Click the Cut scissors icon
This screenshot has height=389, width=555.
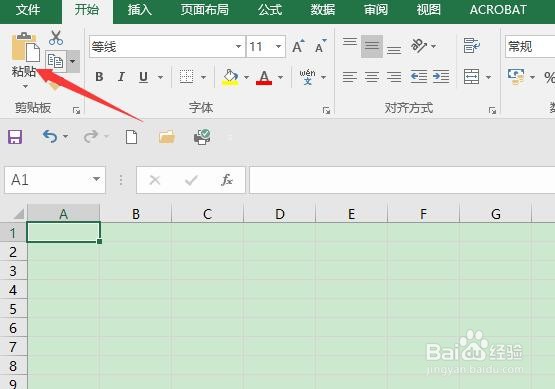tap(56, 38)
